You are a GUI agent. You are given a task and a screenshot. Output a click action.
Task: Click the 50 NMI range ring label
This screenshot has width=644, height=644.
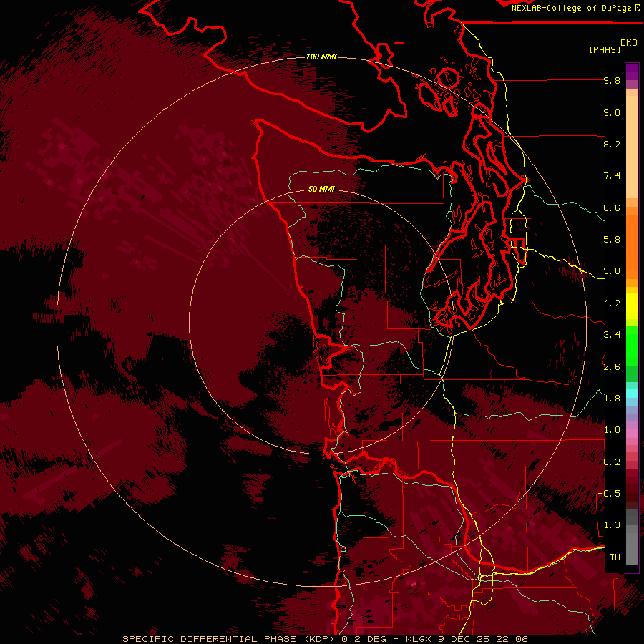321,189
